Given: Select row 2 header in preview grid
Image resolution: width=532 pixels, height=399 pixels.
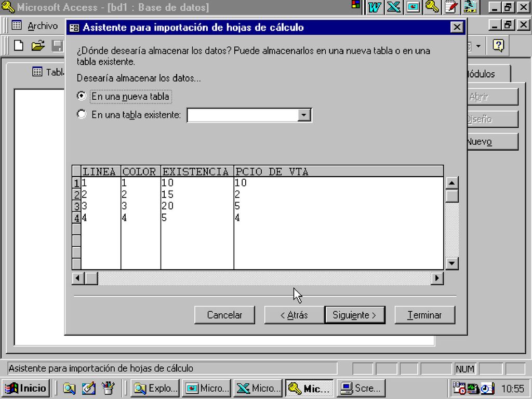Looking at the screenshot, I should 76,195.
